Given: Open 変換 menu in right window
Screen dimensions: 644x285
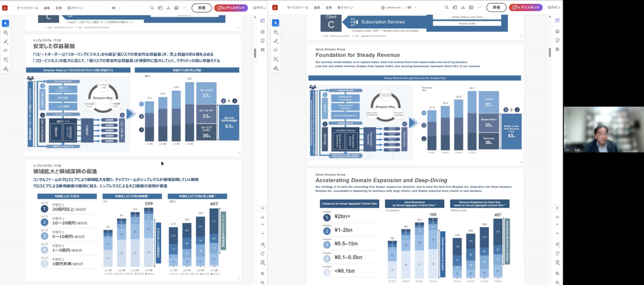Looking at the screenshot, I should [329, 8].
